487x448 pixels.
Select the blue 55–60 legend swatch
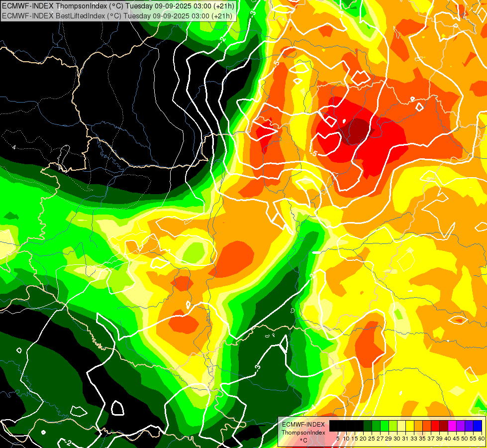[478, 426]
